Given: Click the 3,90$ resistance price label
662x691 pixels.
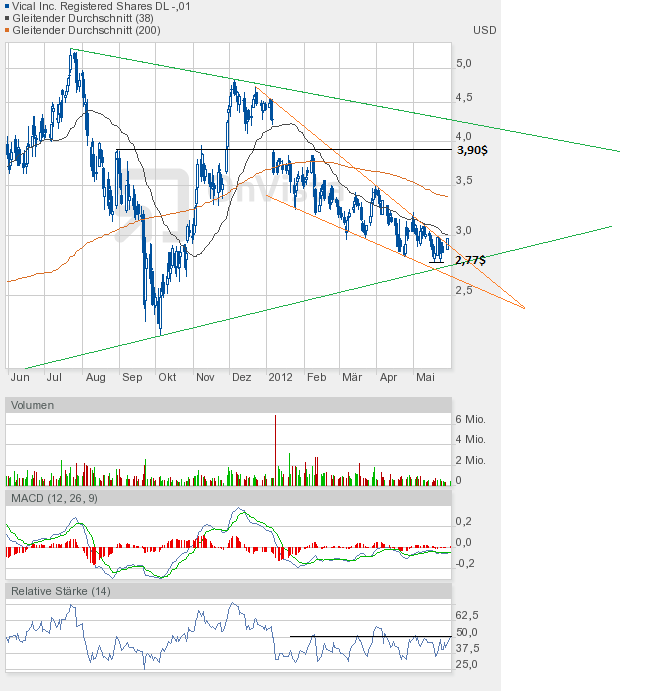Looking at the screenshot, I should click(x=471, y=150).
